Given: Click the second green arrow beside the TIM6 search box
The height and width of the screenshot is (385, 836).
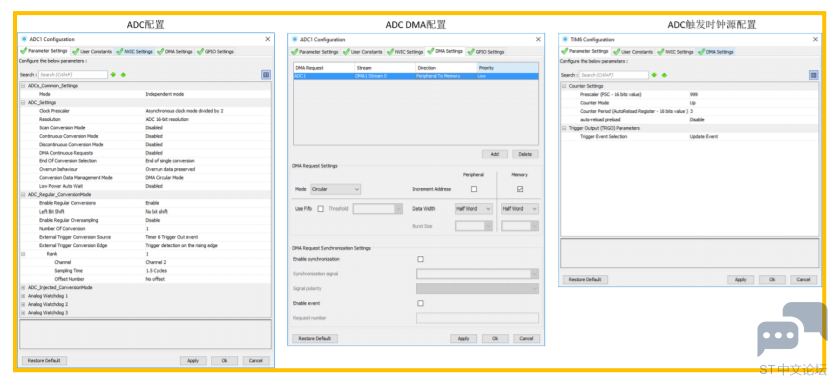Looking at the screenshot, I should [664, 75].
